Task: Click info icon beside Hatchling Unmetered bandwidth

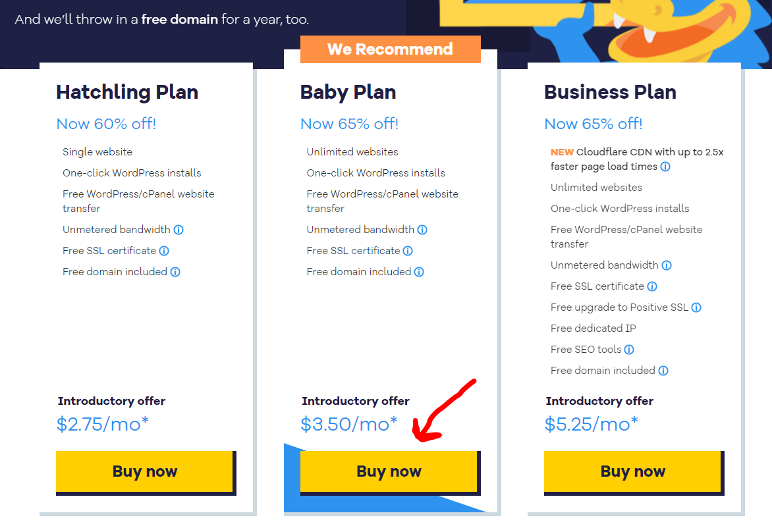Action: [179, 230]
